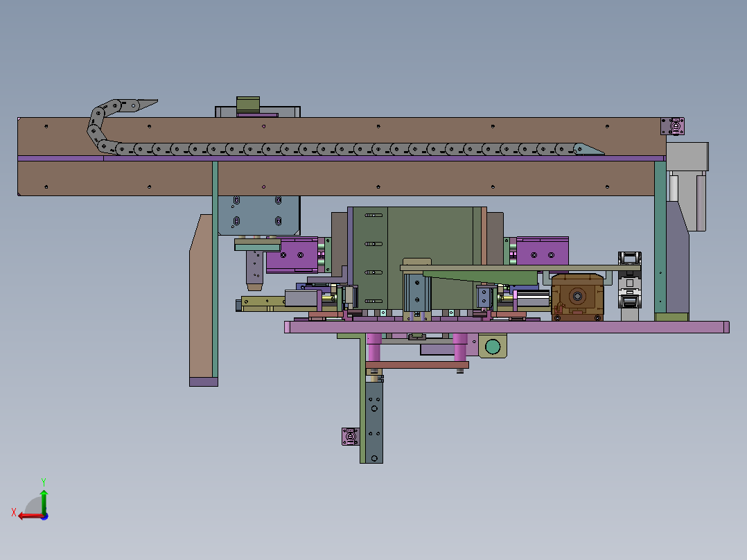
Task: Select the purple strip between beam panels
Action: [342, 159]
